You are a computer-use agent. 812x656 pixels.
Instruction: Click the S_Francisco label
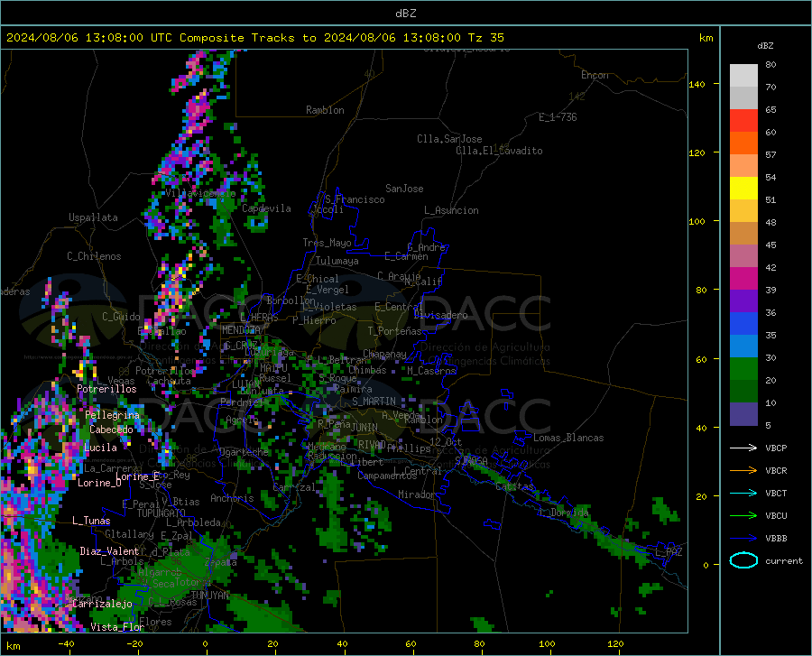[355, 199]
